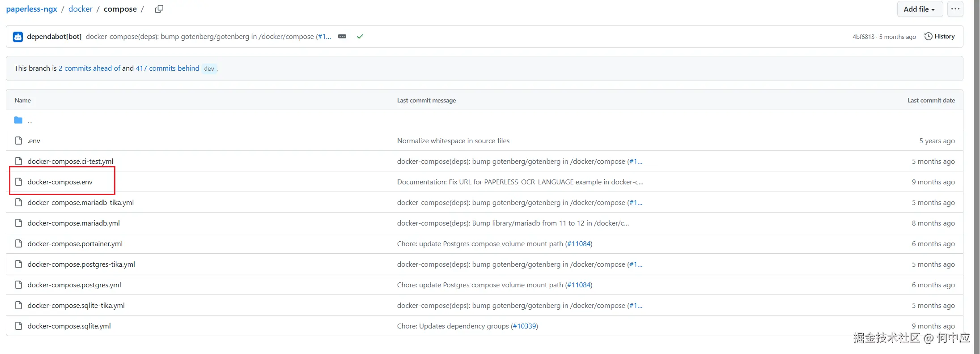The height and width of the screenshot is (354, 980).
Task: Click the file icon beside .env
Action: point(18,141)
